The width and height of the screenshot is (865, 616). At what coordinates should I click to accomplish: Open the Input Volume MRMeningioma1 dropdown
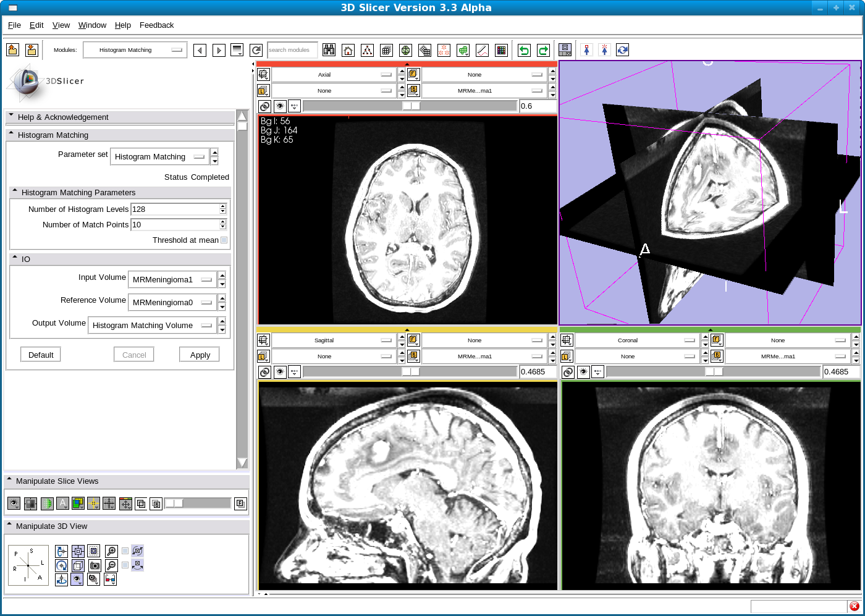point(172,280)
